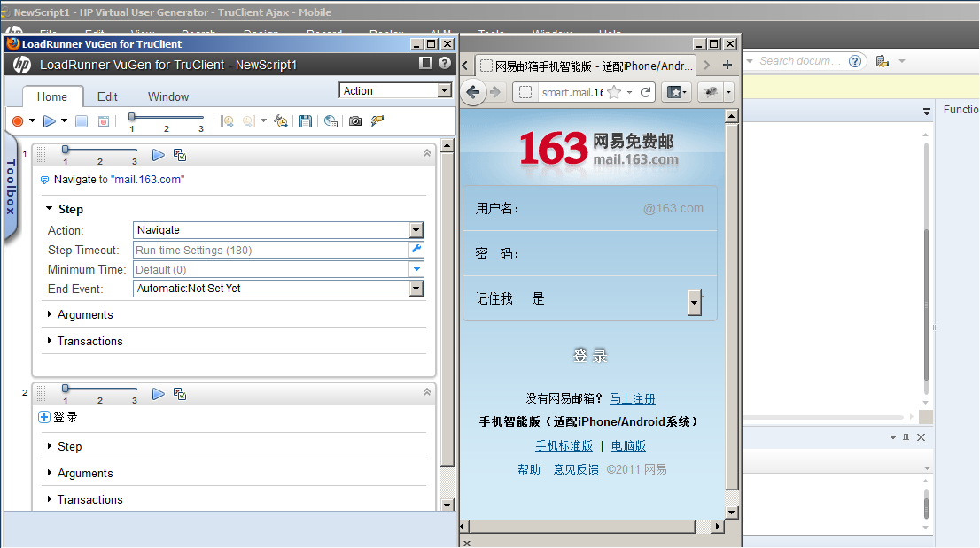
Task: Play step 1 Navigate with its play icon
Action: pyautogui.click(x=158, y=155)
